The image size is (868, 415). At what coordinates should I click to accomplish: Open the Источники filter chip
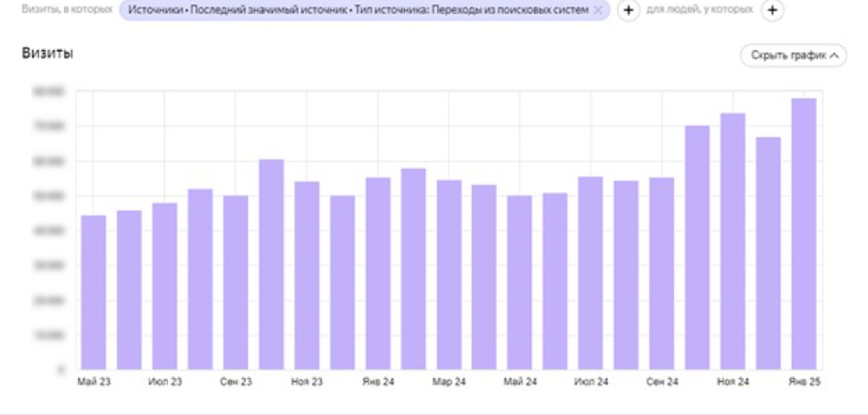tap(354, 10)
